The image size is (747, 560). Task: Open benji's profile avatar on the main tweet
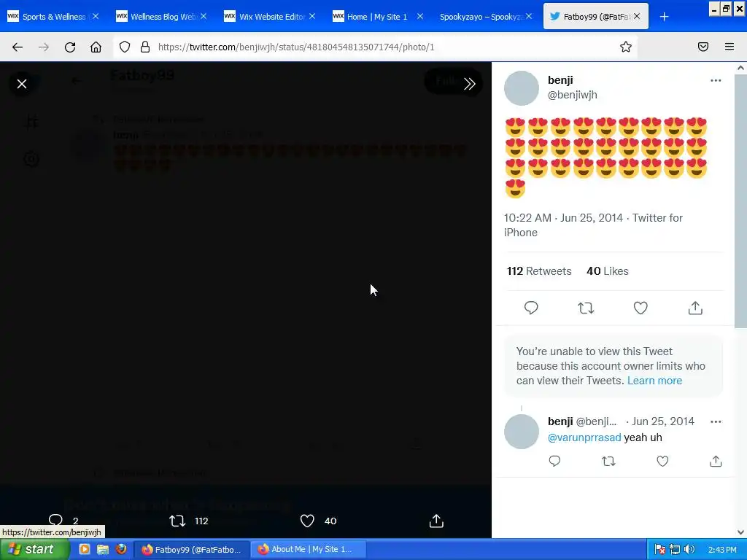[x=522, y=88]
